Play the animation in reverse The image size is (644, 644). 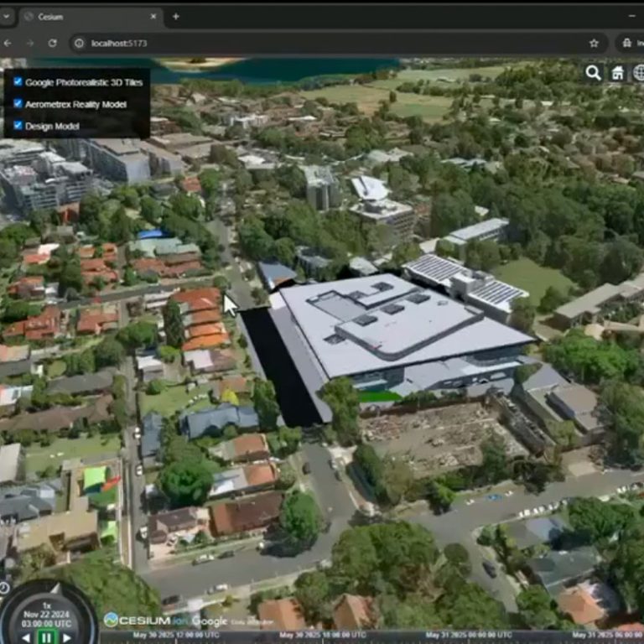click(26, 637)
